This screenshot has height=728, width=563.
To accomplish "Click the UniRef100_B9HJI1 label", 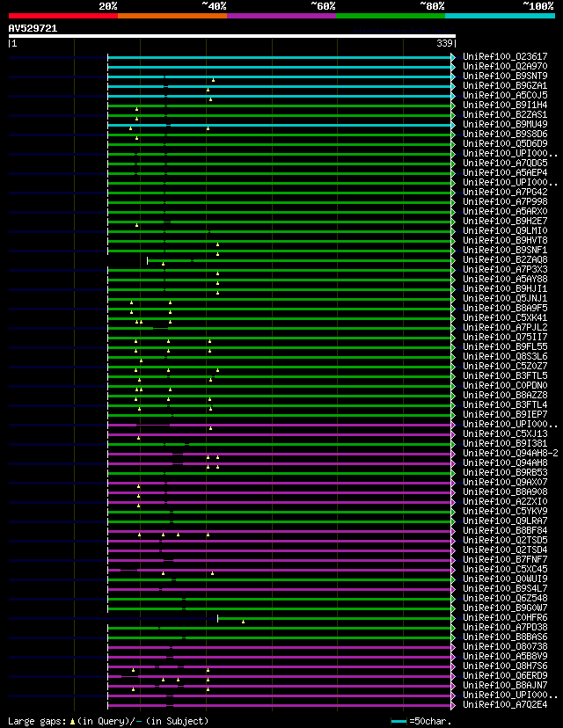I will pos(506,288).
